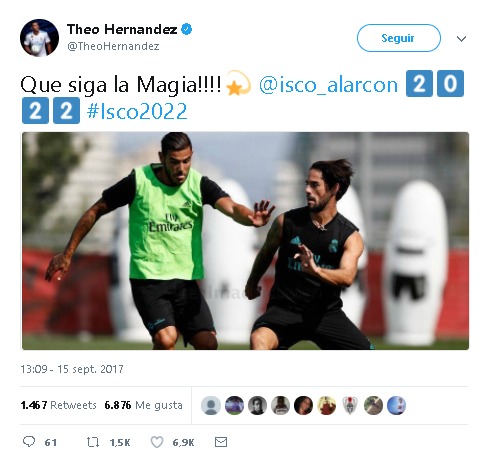
Task: Like the tweet with heart icon
Action: (x=157, y=442)
